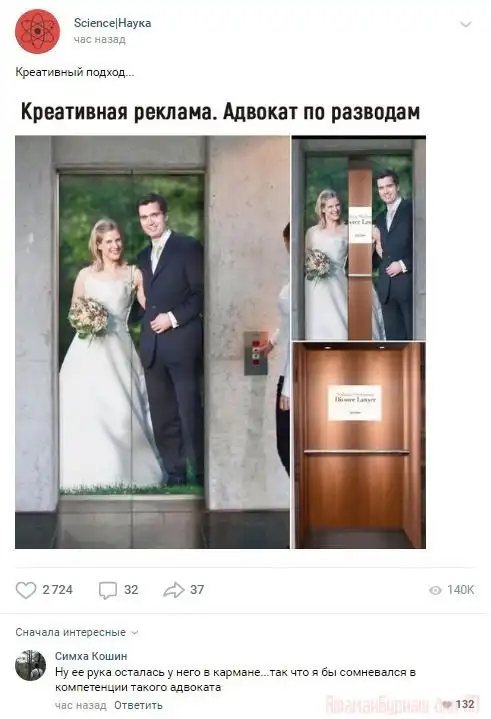Open Симха Кошин's profile avatar
This screenshot has height=719, width=491.
click(x=30, y=665)
